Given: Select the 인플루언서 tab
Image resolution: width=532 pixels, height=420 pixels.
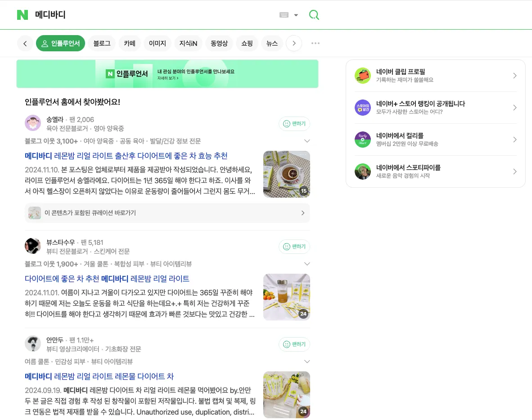Looking at the screenshot, I should (60, 43).
